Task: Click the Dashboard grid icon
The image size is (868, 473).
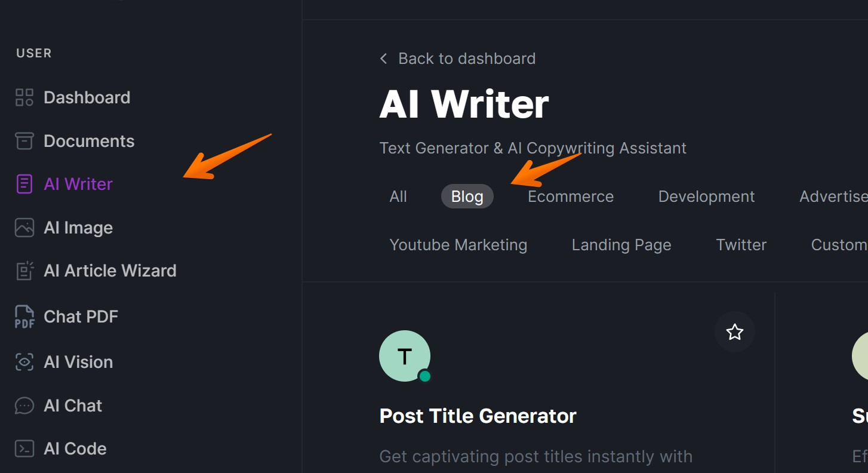Action: (x=24, y=97)
